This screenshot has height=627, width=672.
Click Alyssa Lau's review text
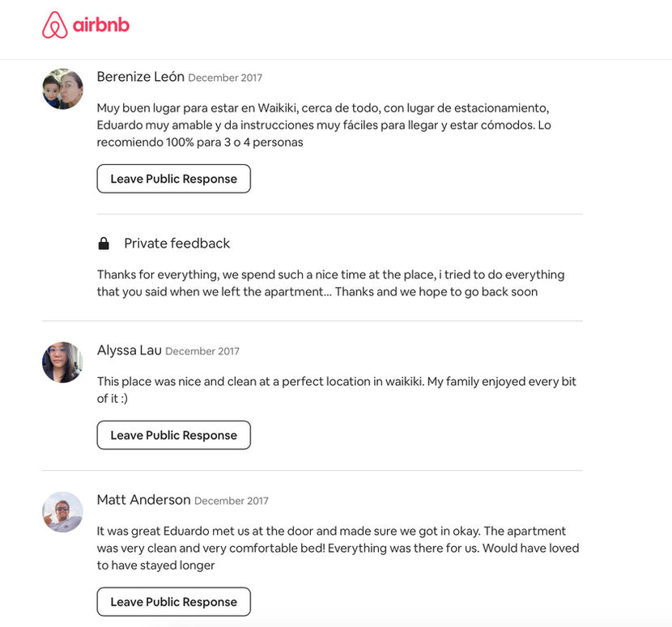coord(336,389)
